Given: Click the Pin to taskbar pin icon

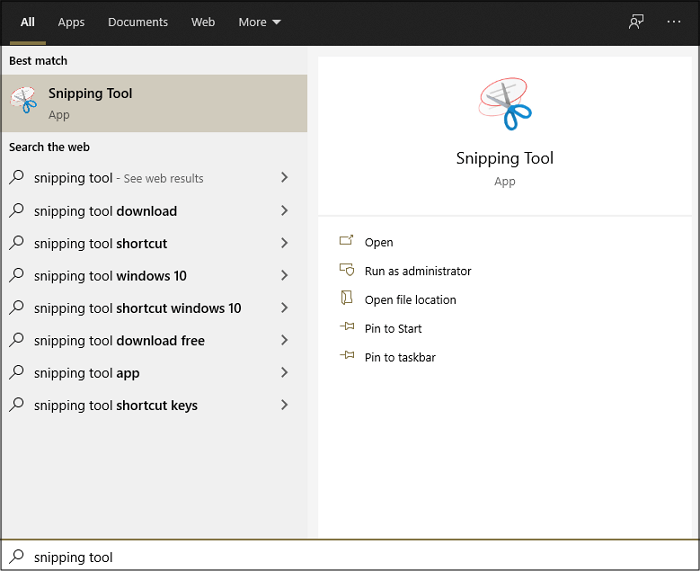Looking at the screenshot, I should (x=347, y=357).
